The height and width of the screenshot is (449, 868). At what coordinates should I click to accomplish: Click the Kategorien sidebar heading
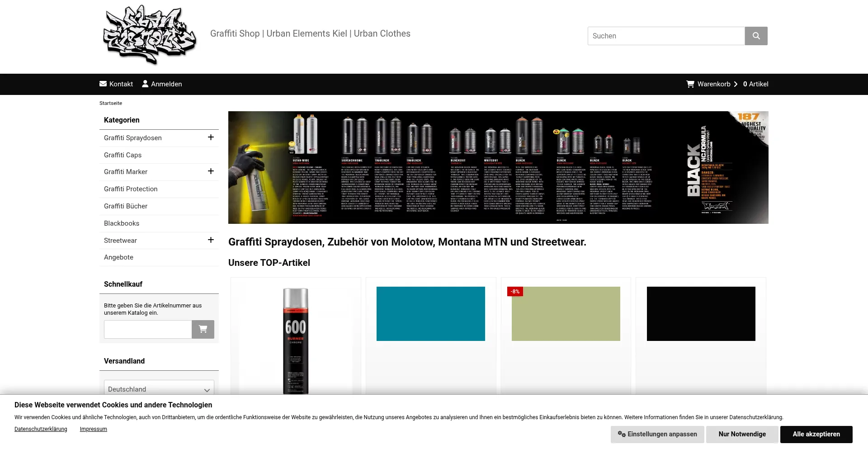tap(122, 120)
